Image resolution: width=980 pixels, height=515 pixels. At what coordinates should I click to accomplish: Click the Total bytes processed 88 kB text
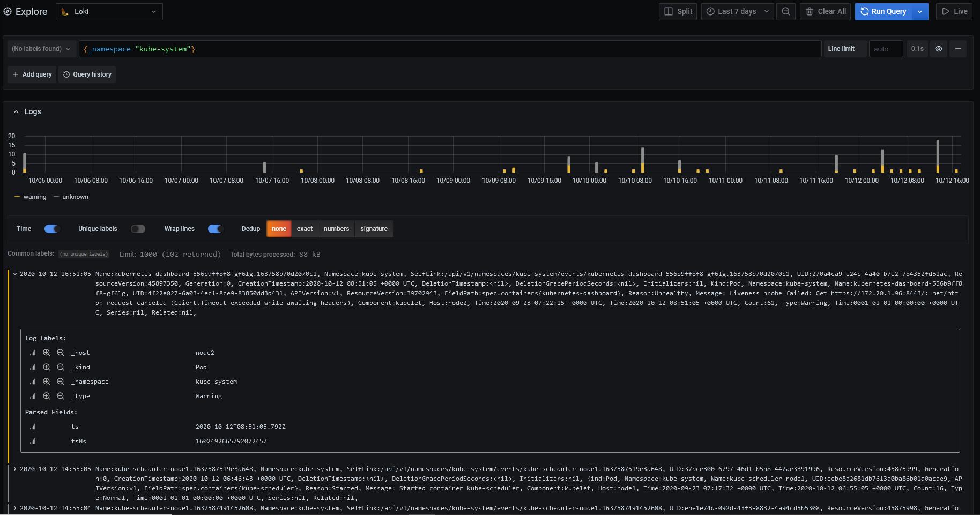[275, 255]
